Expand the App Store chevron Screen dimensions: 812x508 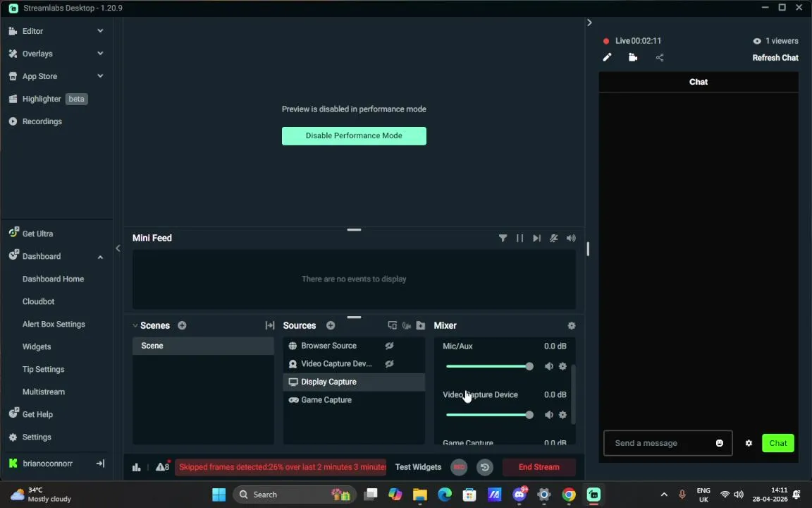click(x=100, y=75)
